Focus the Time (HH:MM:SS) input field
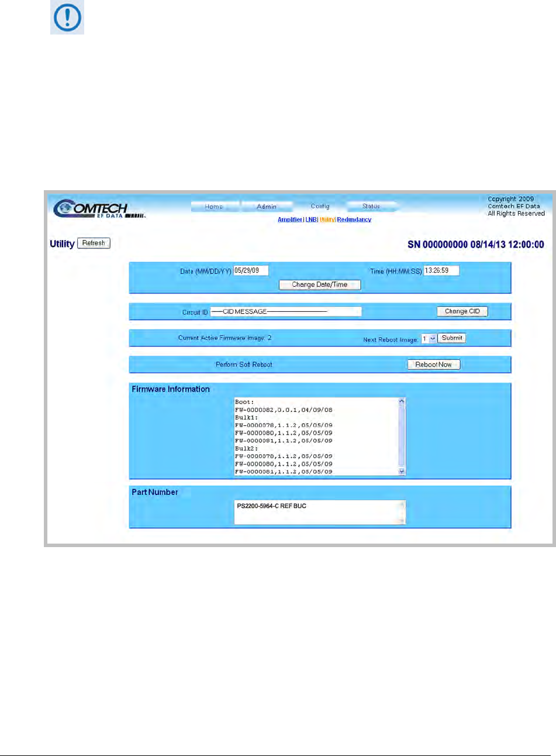556x756 pixels. click(x=441, y=270)
